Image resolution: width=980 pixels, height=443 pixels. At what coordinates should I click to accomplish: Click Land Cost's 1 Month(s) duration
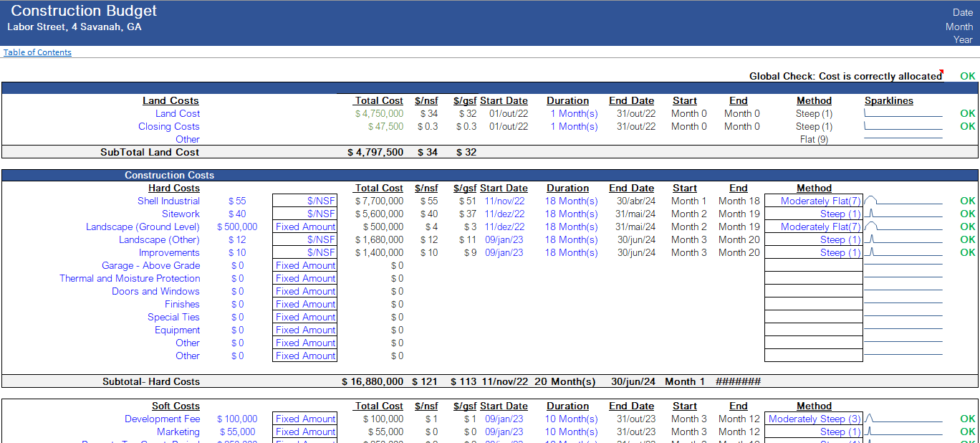(x=574, y=114)
